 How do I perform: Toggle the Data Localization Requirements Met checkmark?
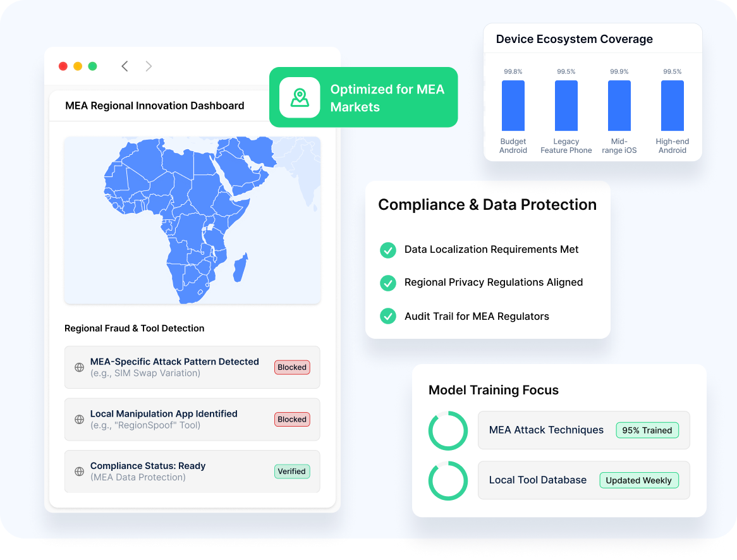pyautogui.click(x=387, y=250)
